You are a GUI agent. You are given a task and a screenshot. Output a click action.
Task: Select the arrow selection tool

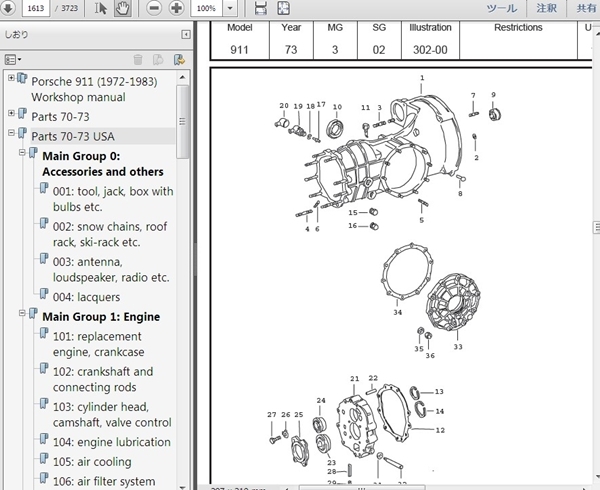101,8
